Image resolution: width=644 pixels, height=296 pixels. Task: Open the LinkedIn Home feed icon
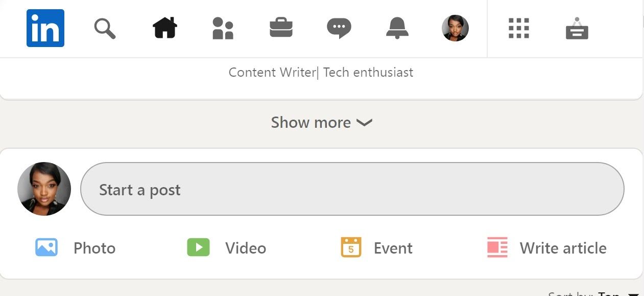(164, 28)
